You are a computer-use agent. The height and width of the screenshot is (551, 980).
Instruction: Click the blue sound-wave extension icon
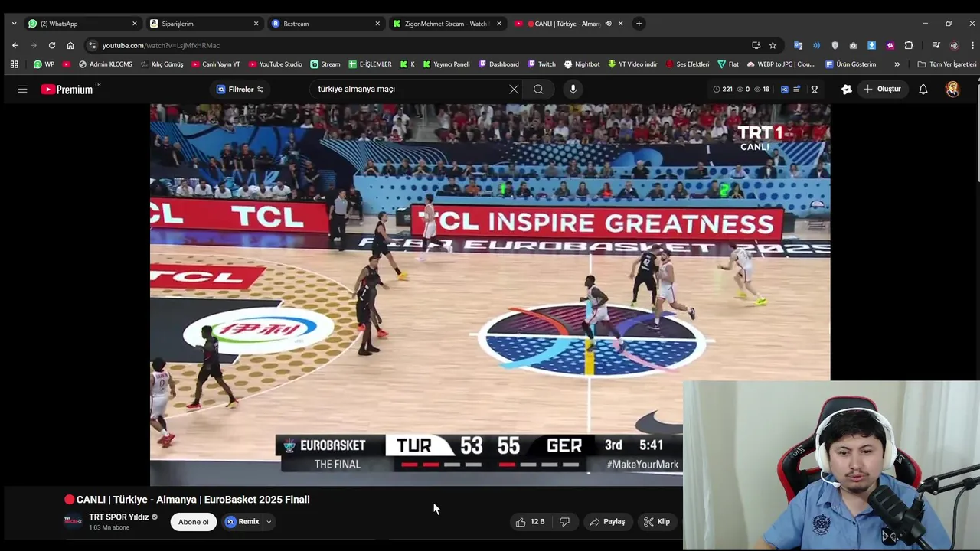pos(816,45)
